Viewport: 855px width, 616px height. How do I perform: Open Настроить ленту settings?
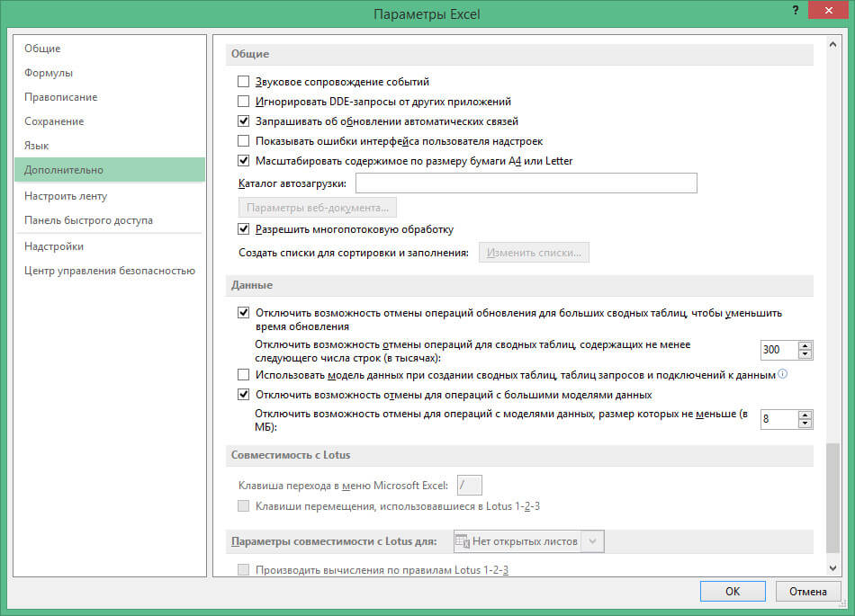[x=110, y=196]
